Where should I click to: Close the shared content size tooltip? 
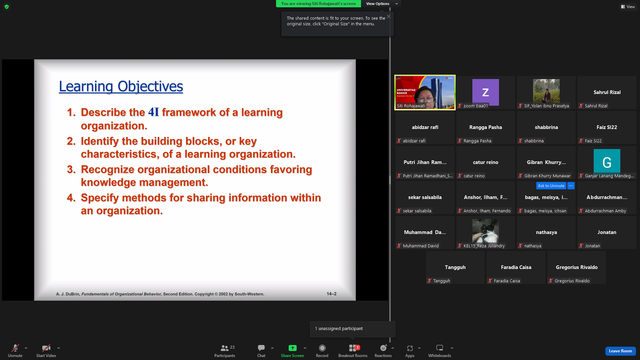[389, 16]
